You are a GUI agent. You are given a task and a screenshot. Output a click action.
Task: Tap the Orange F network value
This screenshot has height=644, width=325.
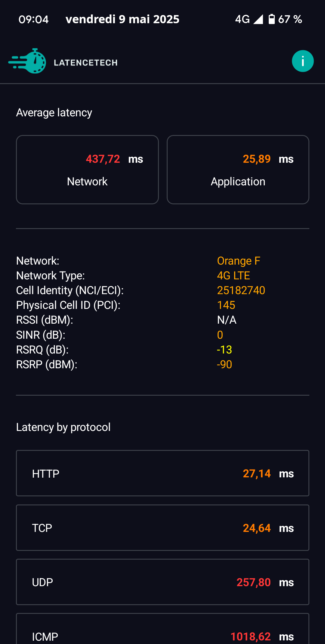click(x=239, y=261)
